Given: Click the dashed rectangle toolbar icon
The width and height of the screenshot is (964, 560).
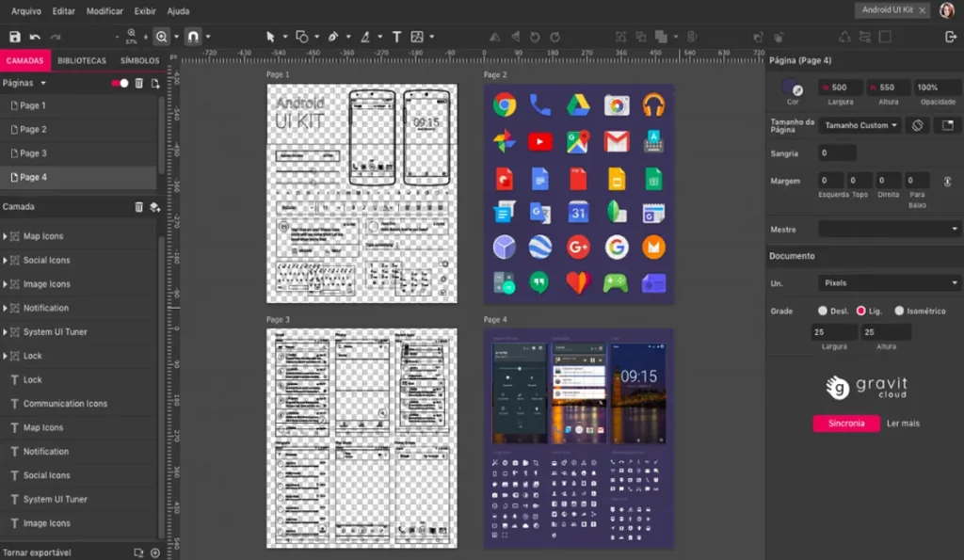Looking at the screenshot, I should pos(885,37).
